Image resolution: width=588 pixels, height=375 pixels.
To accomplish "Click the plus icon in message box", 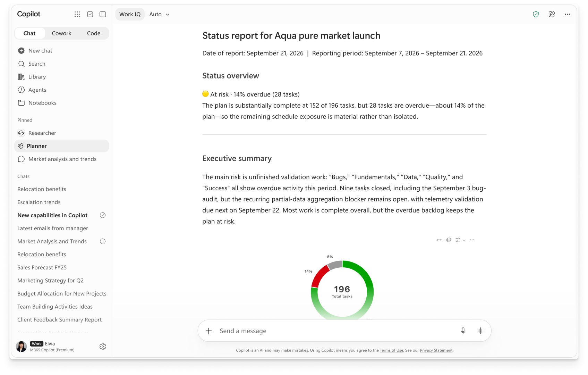I will (x=208, y=331).
